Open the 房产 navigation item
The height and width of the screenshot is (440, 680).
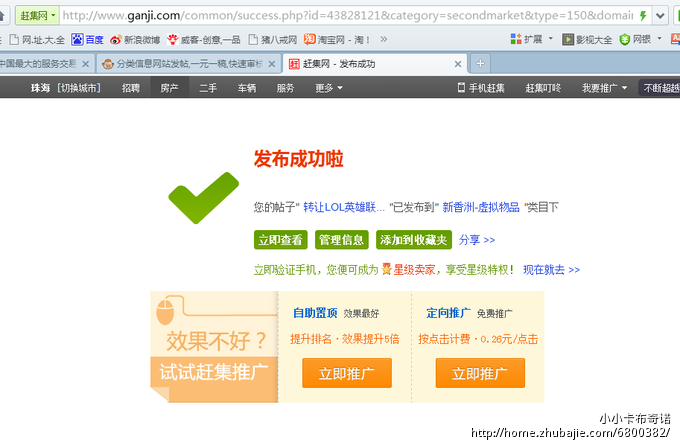pyautogui.click(x=169, y=88)
